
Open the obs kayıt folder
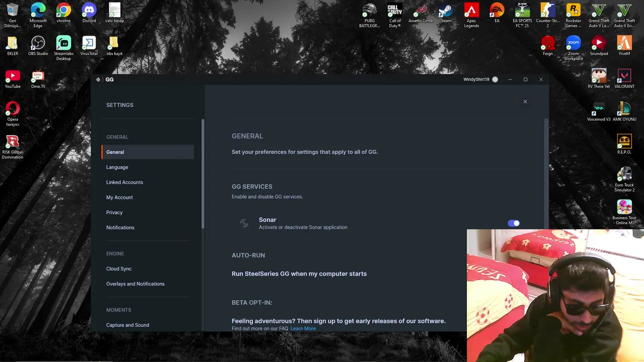[115, 46]
